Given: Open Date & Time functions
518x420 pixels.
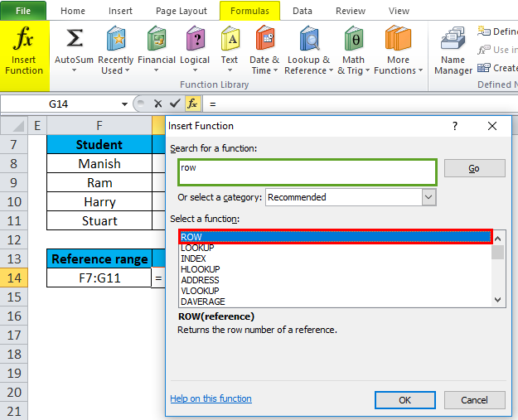Looking at the screenshot, I should 264,51.
